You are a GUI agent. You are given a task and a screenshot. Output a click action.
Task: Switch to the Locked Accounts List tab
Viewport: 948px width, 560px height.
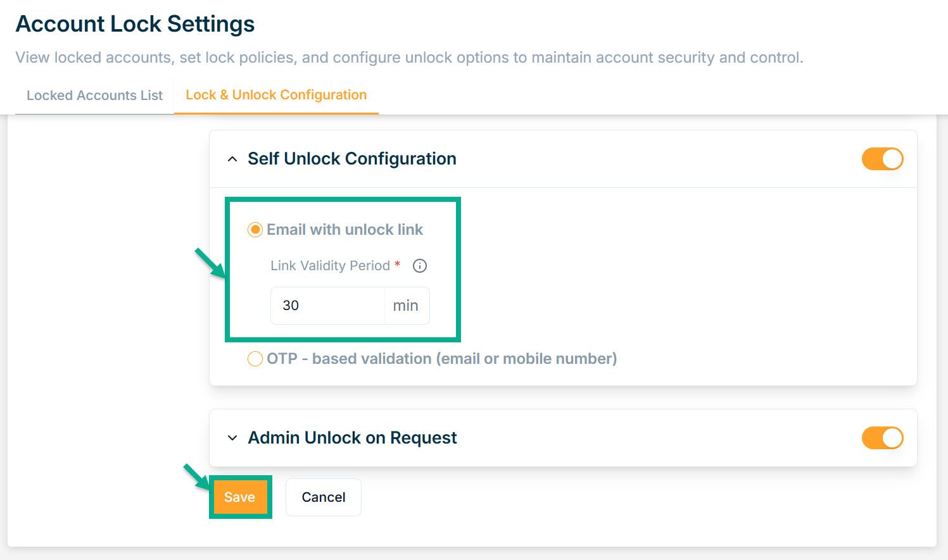[x=94, y=96]
